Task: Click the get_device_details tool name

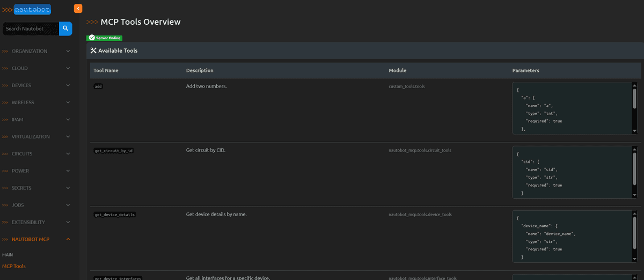Action: [x=115, y=214]
